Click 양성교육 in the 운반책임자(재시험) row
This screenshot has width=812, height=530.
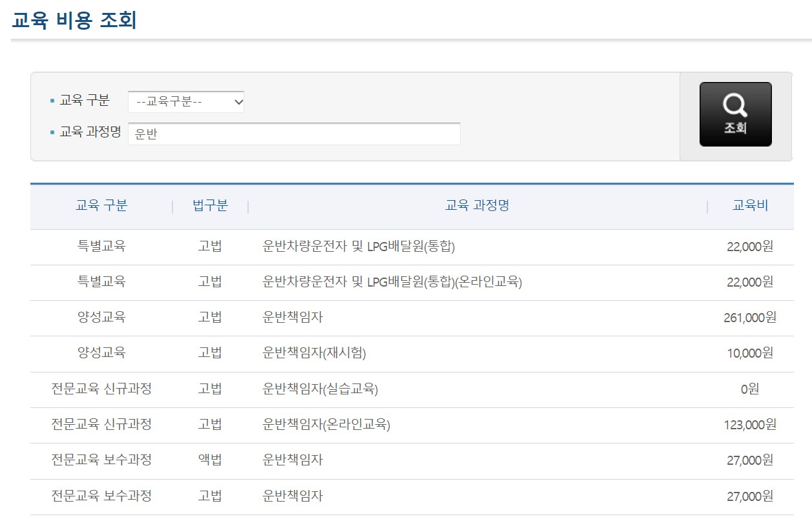click(x=101, y=353)
